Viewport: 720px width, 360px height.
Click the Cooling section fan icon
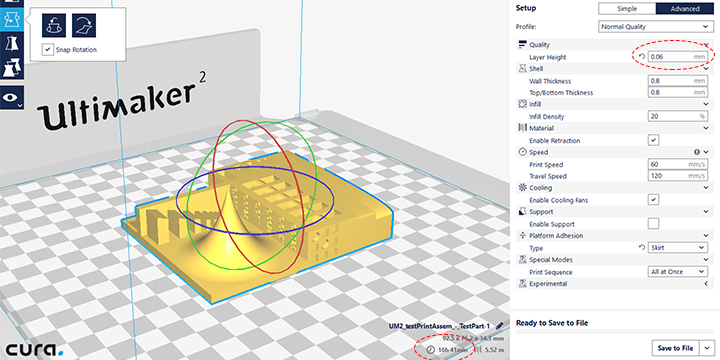click(522, 187)
